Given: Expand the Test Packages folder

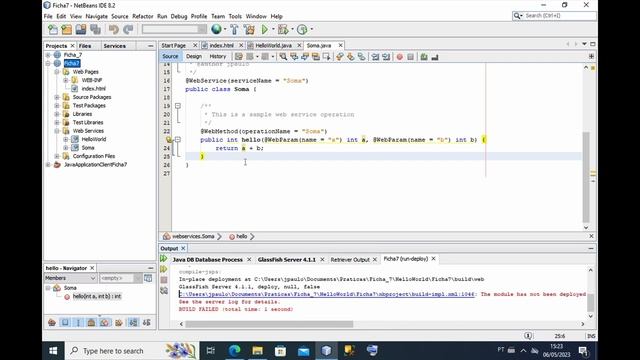Looking at the screenshot, I should (57, 105).
